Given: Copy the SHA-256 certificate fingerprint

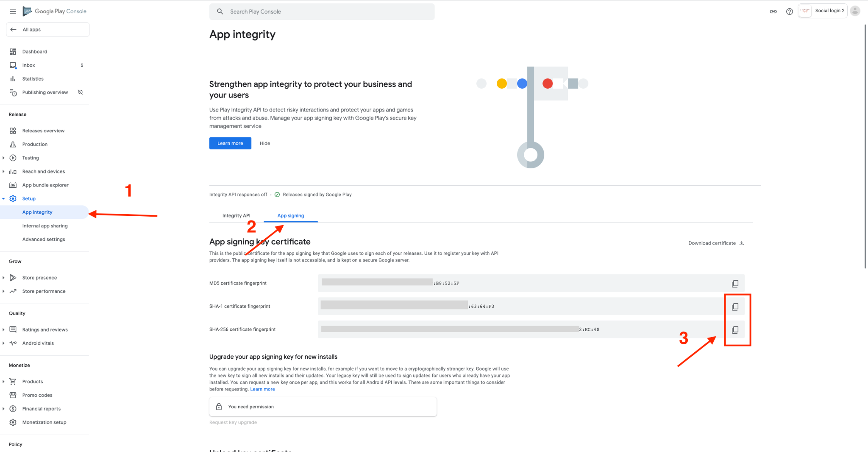Looking at the screenshot, I should [735, 329].
